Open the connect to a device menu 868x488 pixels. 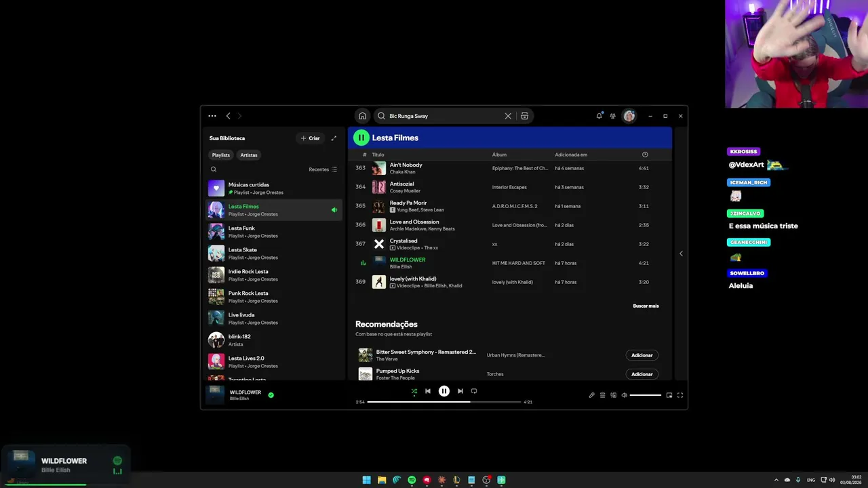click(614, 395)
